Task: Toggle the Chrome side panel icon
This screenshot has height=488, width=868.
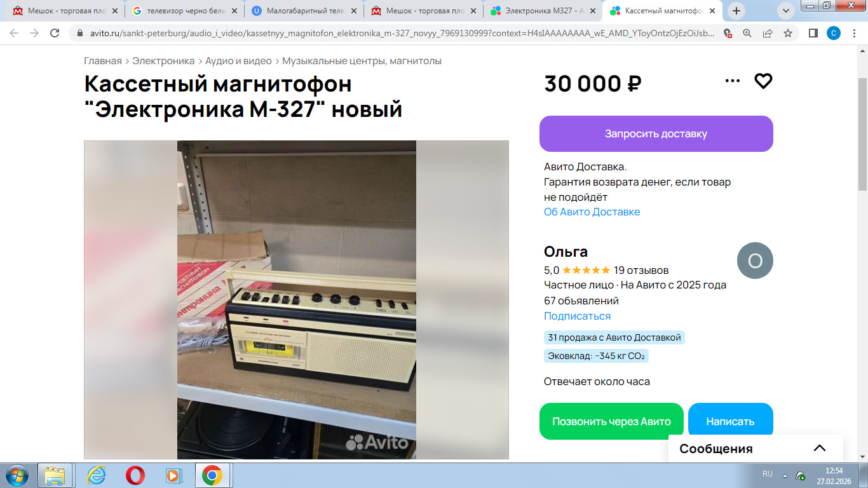Action: (x=813, y=33)
